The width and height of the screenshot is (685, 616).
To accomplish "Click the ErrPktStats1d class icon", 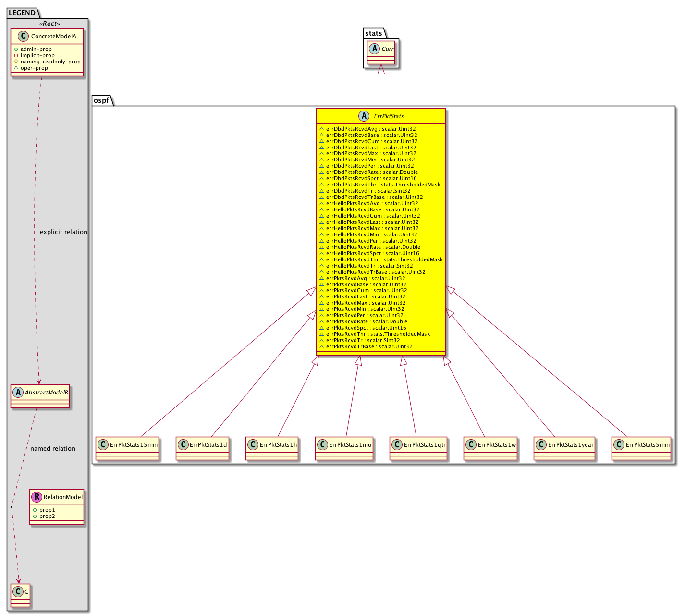I will 183,445.
